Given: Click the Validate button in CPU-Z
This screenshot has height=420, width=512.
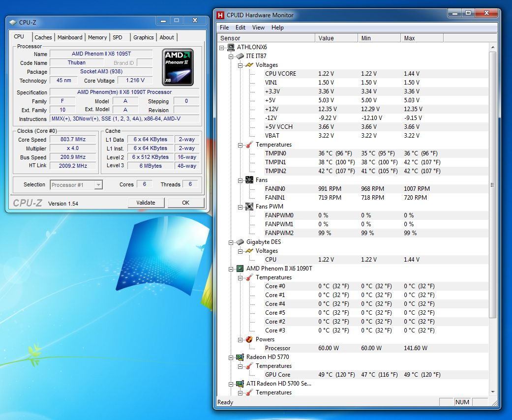Looking at the screenshot, I should click(x=146, y=203).
